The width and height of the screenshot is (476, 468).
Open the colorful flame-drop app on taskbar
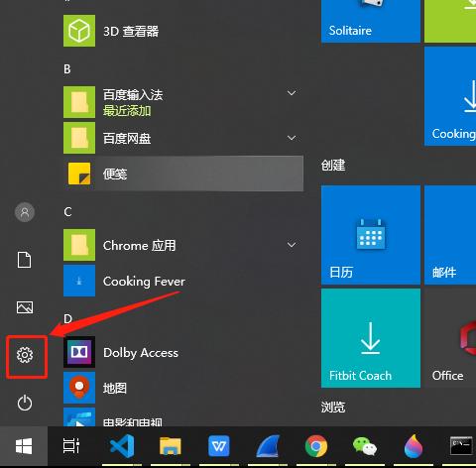[414, 446]
